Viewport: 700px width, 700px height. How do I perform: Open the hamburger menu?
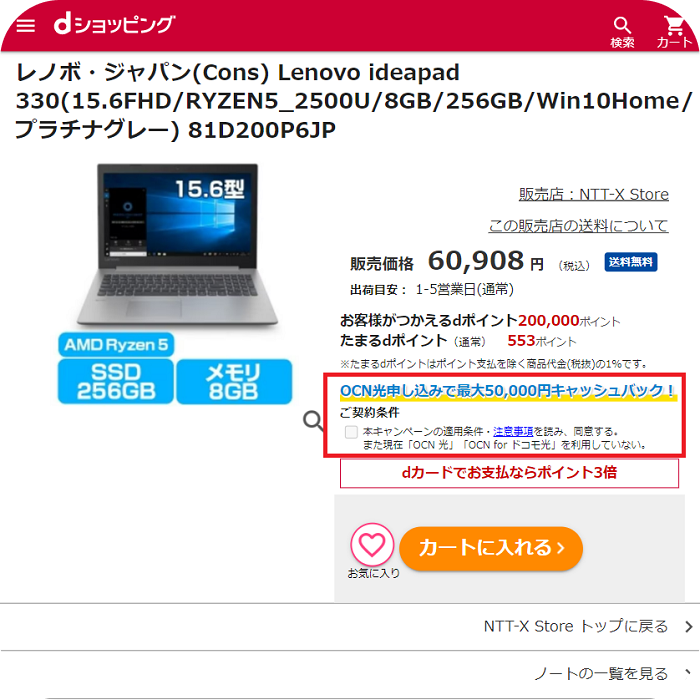pyautogui.click(x=25, y=25)
